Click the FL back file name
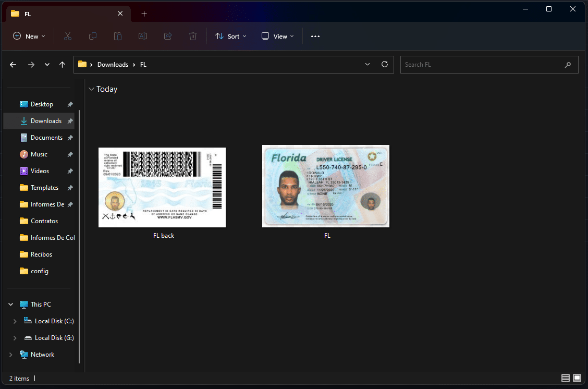The height and width of the screenshot is (389, 588). click(x=164, y=236)
